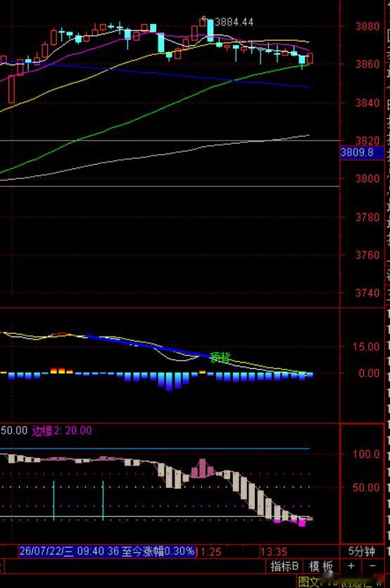Open the 模板 template button
390x588 pixels.
(320, 566)
